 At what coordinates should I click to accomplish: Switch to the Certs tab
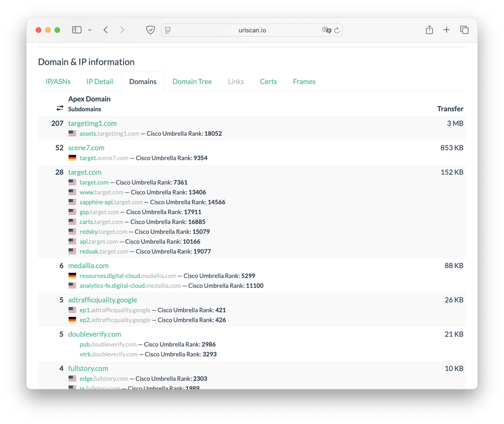pos(268,82)
